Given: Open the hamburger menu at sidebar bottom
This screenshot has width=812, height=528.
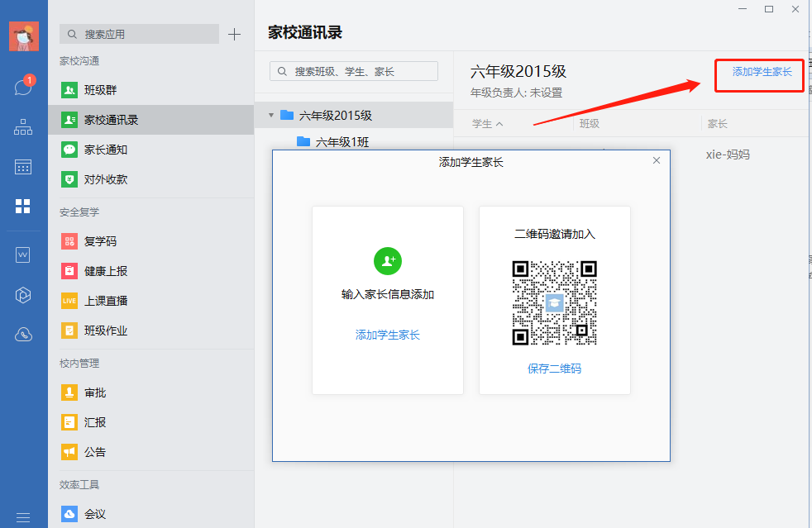Looking at the screenshot, I should click(x=23, y=517).
